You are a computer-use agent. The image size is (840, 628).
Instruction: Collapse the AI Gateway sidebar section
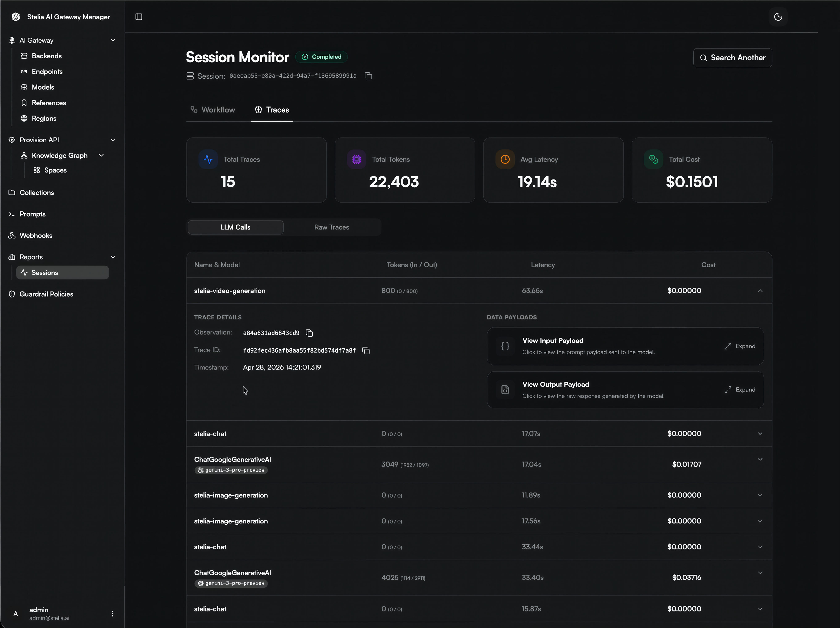pos(113,40)
